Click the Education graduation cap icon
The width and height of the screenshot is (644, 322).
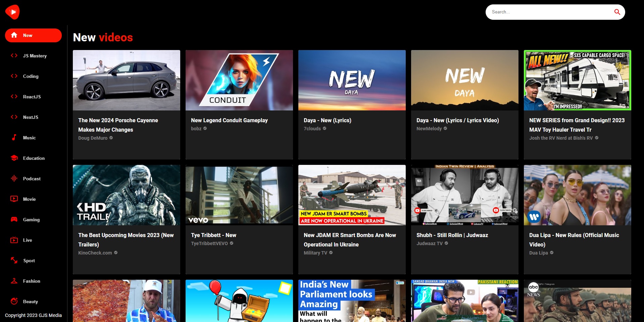tap(14, 158)
